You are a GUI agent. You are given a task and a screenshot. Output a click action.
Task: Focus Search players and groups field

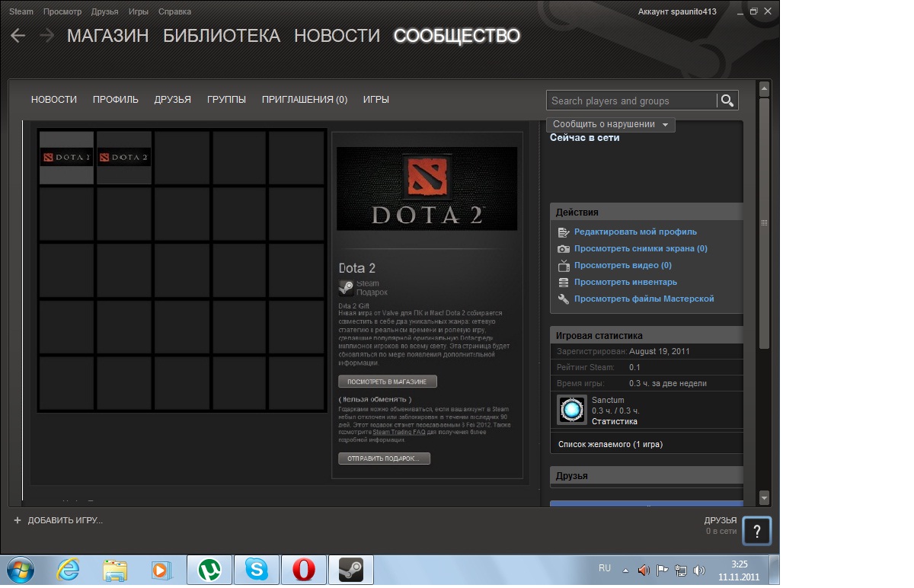631,101
